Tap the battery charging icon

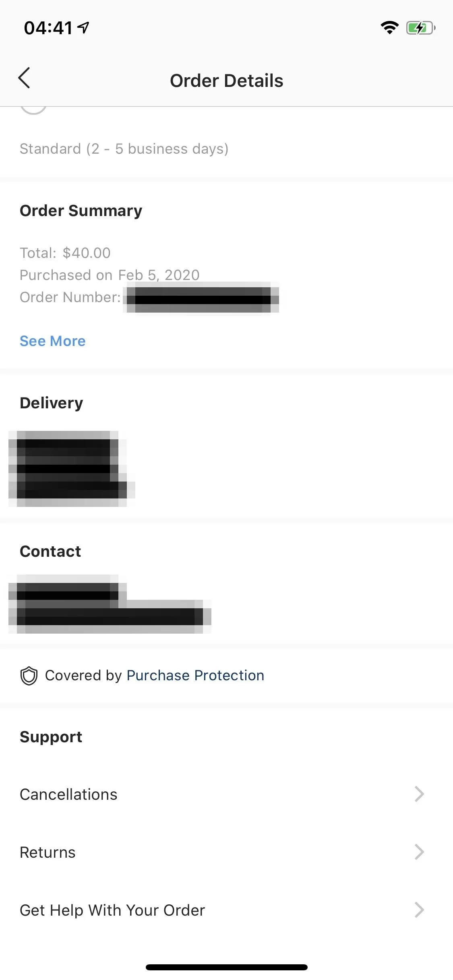pyautogui.click(x=421, y=28)
